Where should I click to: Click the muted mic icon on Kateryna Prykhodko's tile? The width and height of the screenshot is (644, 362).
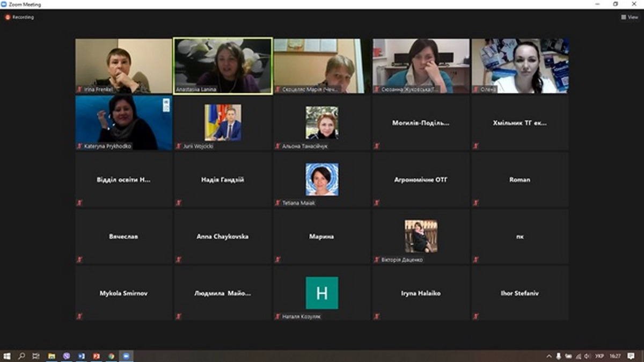[x=79, y=146]
